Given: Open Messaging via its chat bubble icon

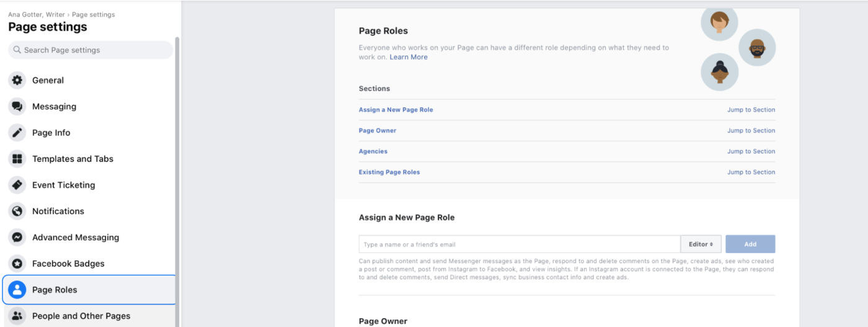Looking at the screenshot, I should click(17, 107).
